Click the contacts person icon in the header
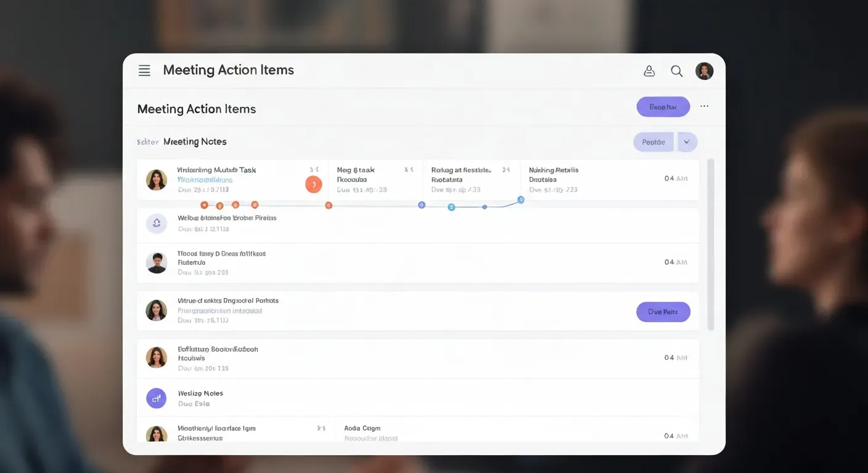 point(649,70)
